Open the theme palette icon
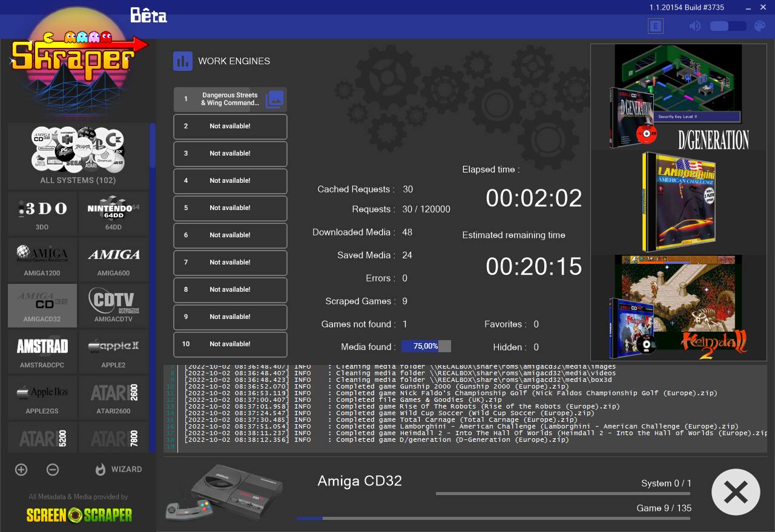The image size is (775, 532). (759, 26)
